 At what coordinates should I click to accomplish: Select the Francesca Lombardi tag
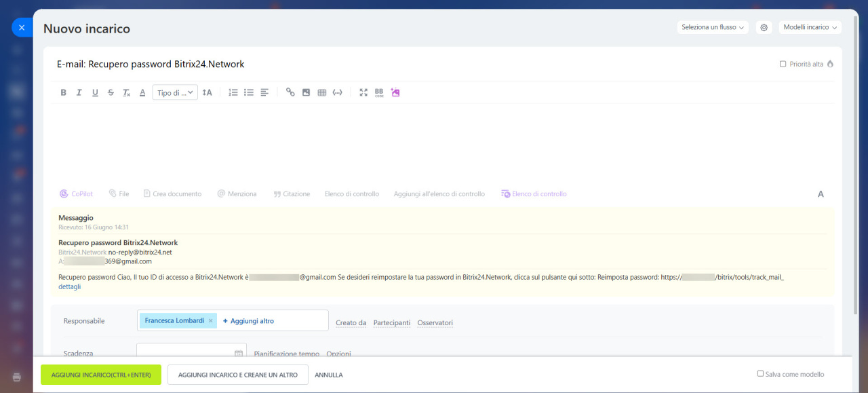click(x=174, y=321)
